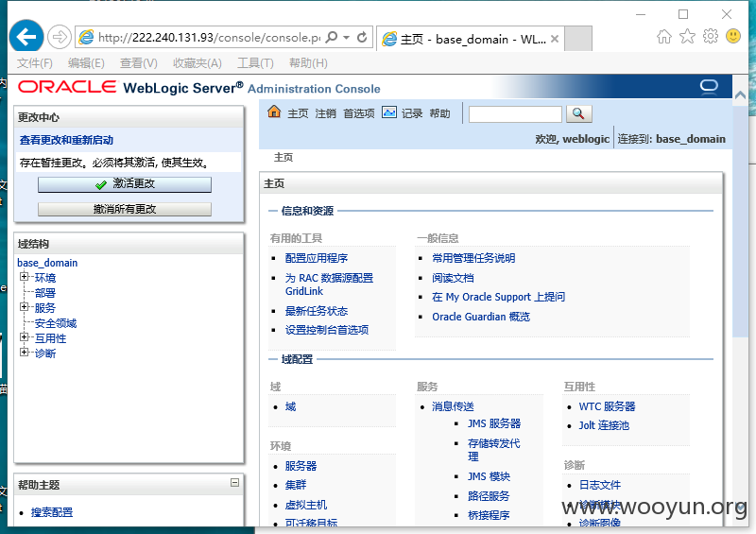Open JMS 模块 link

click(x=489, y=476)
